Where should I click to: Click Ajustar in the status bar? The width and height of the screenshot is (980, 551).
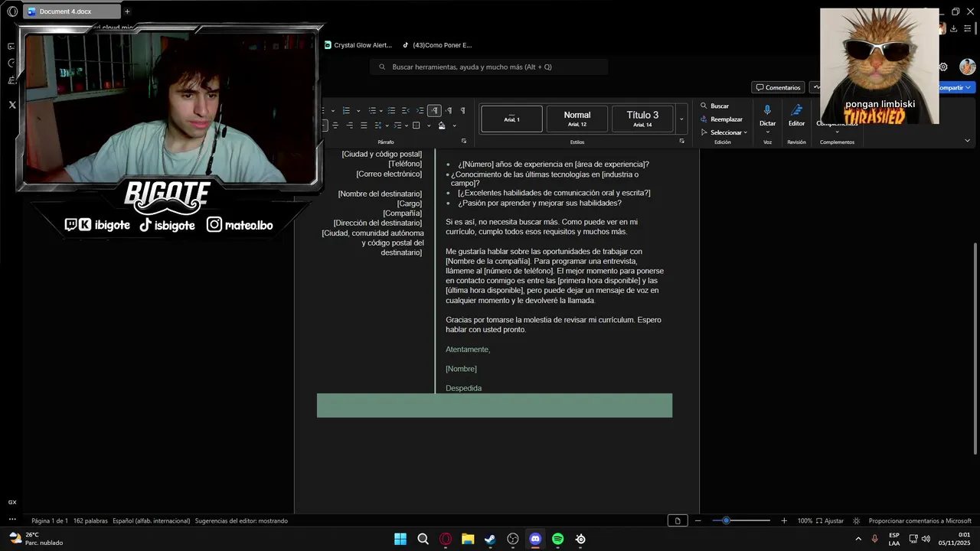tap(830, 521)
